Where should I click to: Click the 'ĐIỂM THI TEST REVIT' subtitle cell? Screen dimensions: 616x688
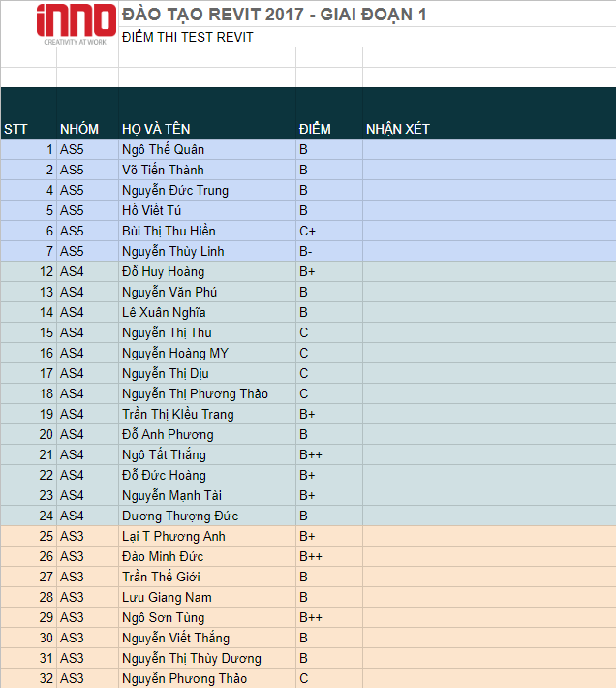(188, 38)
